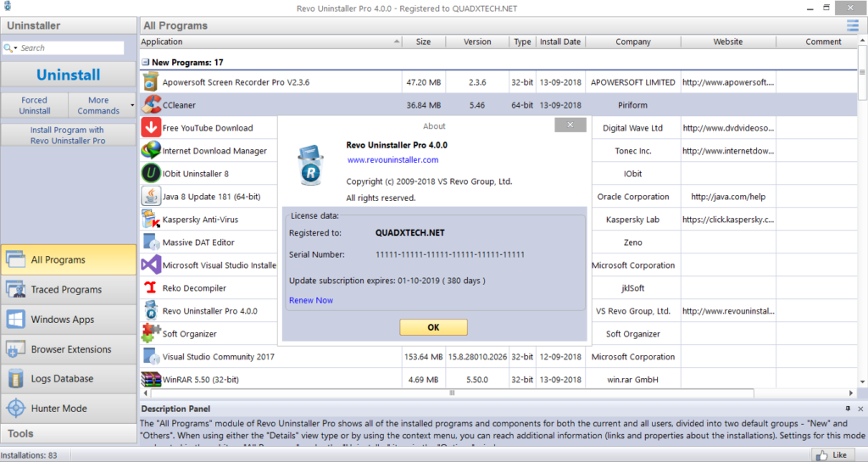Sort by the Website column header

(728, 42)
